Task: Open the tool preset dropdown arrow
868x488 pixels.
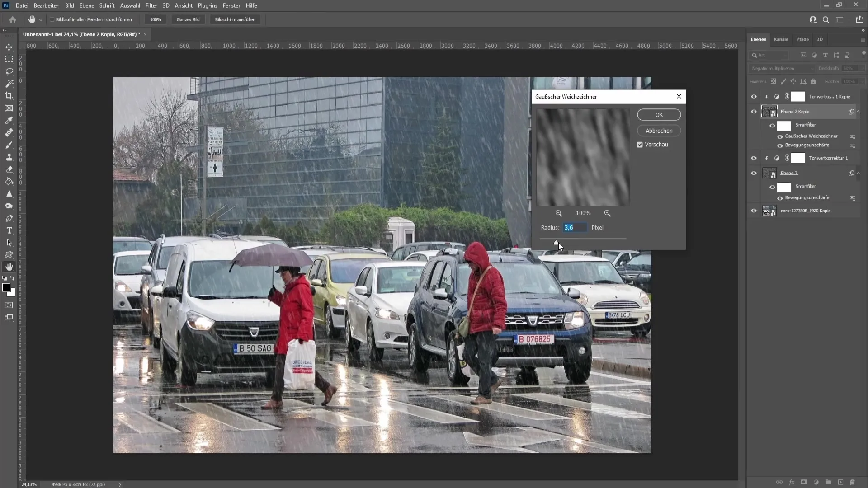Action: (41, 19)
